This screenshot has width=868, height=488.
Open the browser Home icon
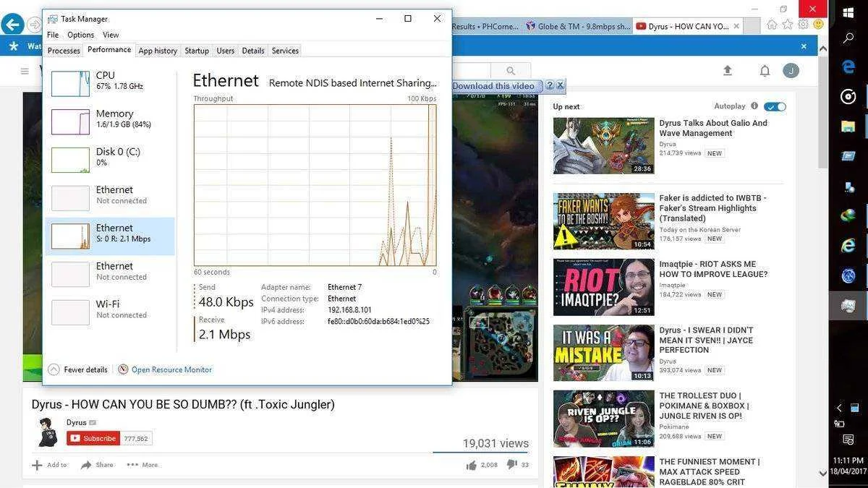pos(773,25)
